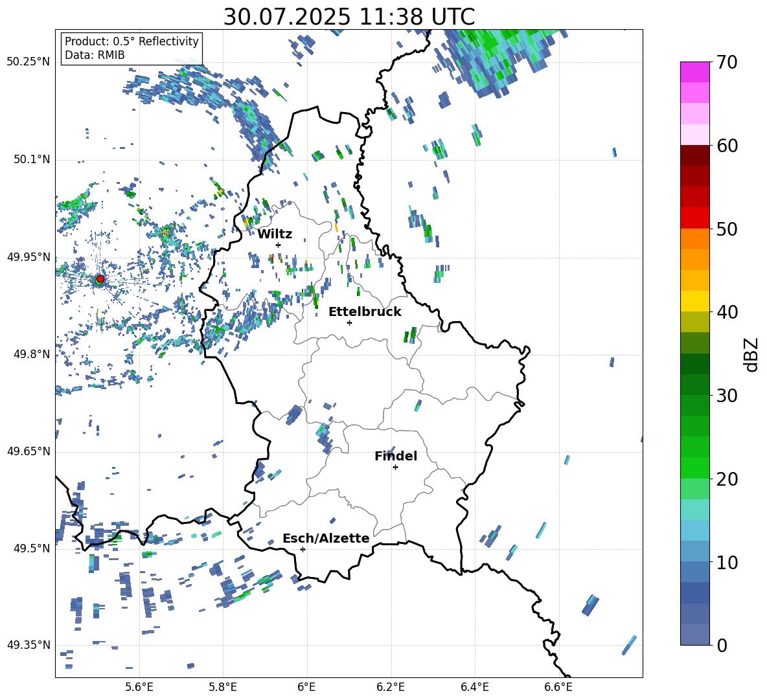Image resolution: width=767 pixels, height=700 pixels.
Task: Click the 49.8°N latitude label
Action: pyautogui.click(x=32, y=354)
